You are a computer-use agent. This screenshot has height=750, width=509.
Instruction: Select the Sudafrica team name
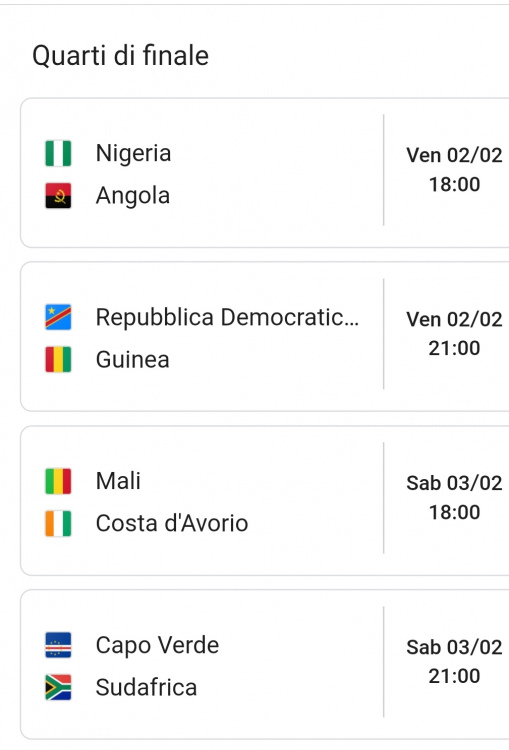coord(146,687)
